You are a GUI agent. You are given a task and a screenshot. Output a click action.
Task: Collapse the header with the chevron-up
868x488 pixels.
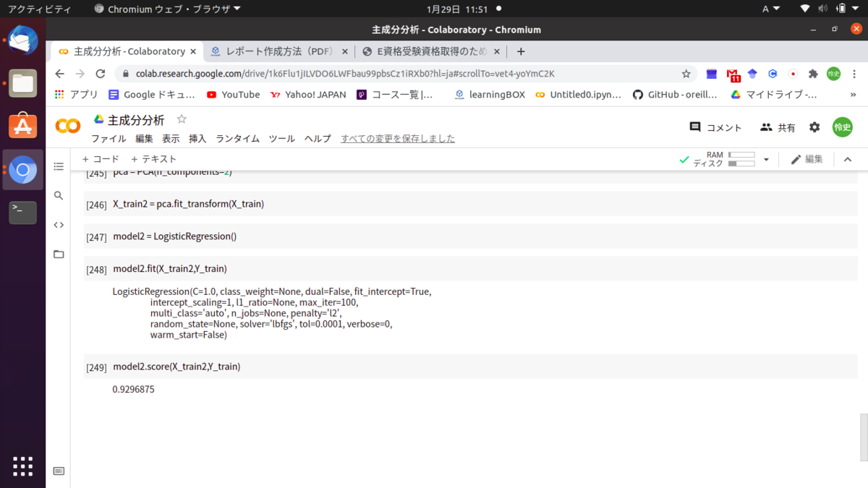[848, 159]
